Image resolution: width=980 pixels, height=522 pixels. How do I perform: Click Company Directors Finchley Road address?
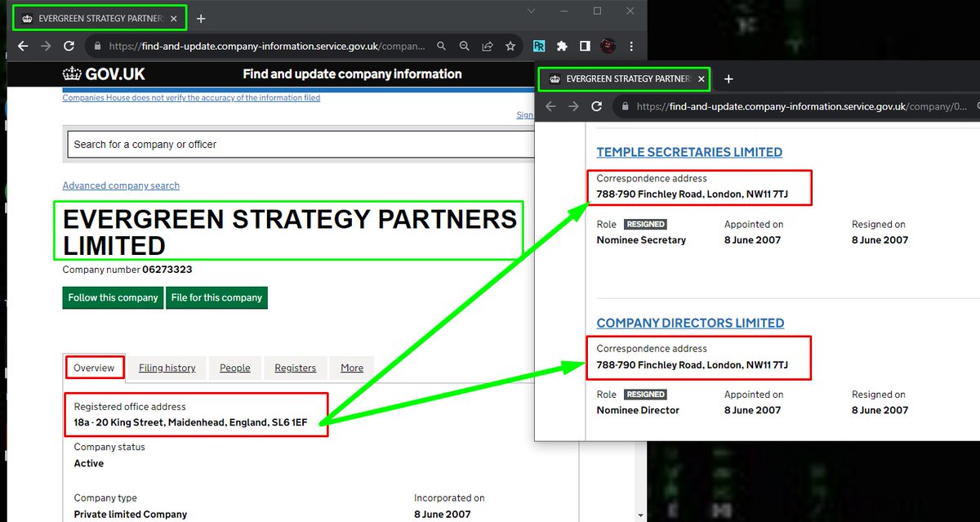click(x=693, y=364)
